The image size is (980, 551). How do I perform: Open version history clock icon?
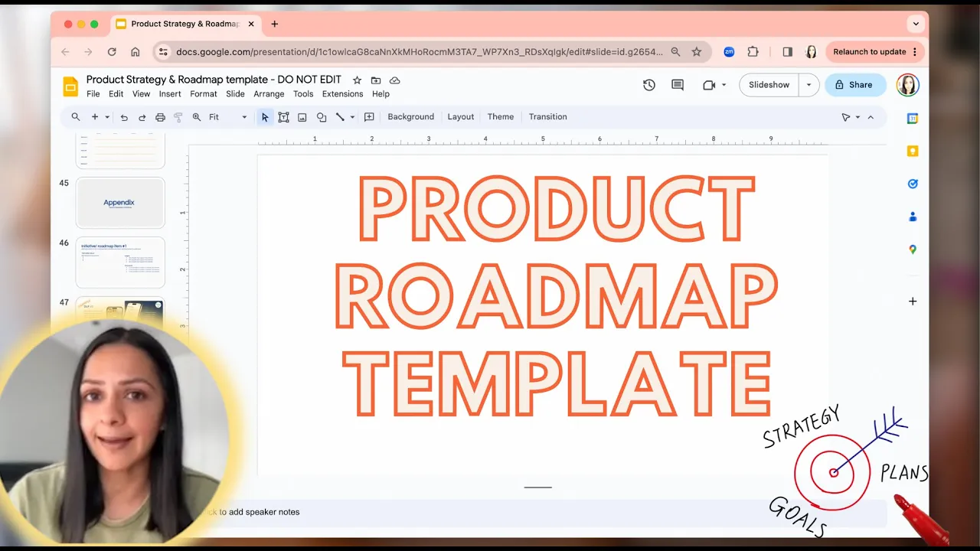tap(649, 85)
